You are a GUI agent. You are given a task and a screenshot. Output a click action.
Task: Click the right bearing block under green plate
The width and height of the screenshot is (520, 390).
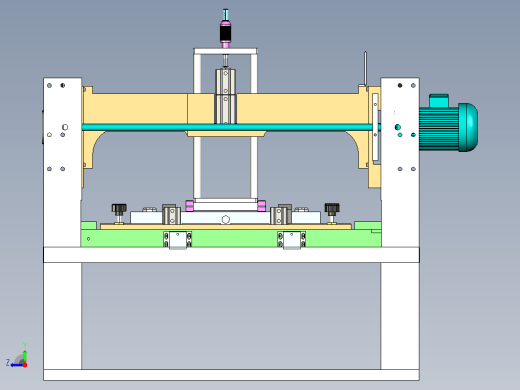pos(292,240)
